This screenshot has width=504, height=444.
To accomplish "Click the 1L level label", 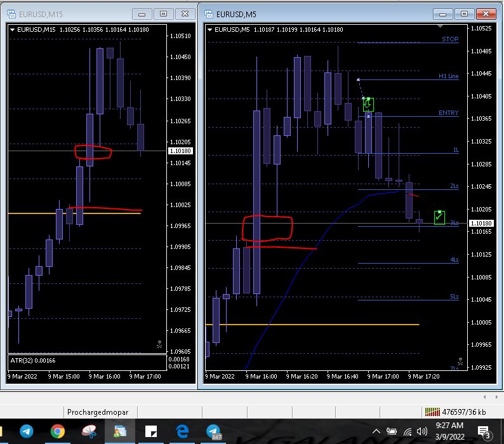I will (x=456, y=150).
